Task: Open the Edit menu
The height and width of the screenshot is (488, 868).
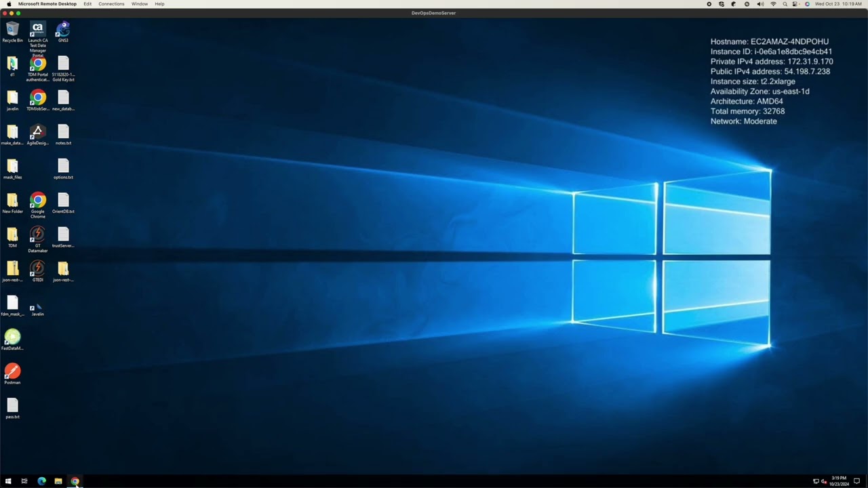Action: [87, 4]
